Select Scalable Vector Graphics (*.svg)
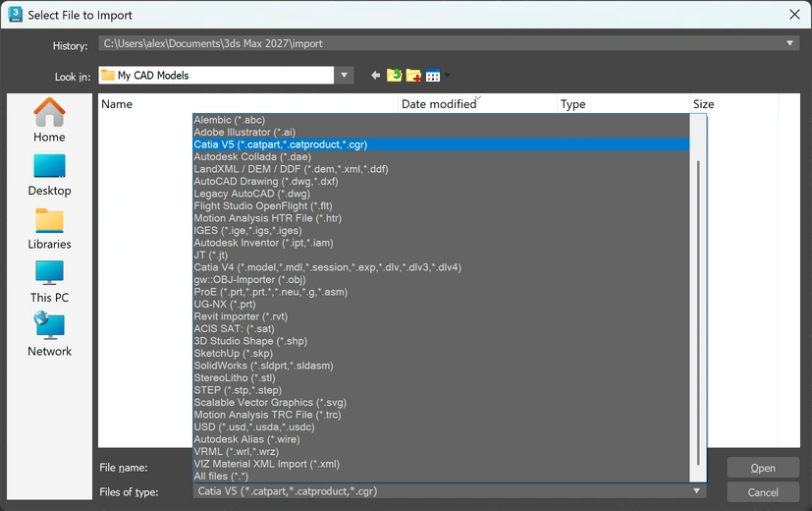Screen dimensions: 812x511 (441, 402)
